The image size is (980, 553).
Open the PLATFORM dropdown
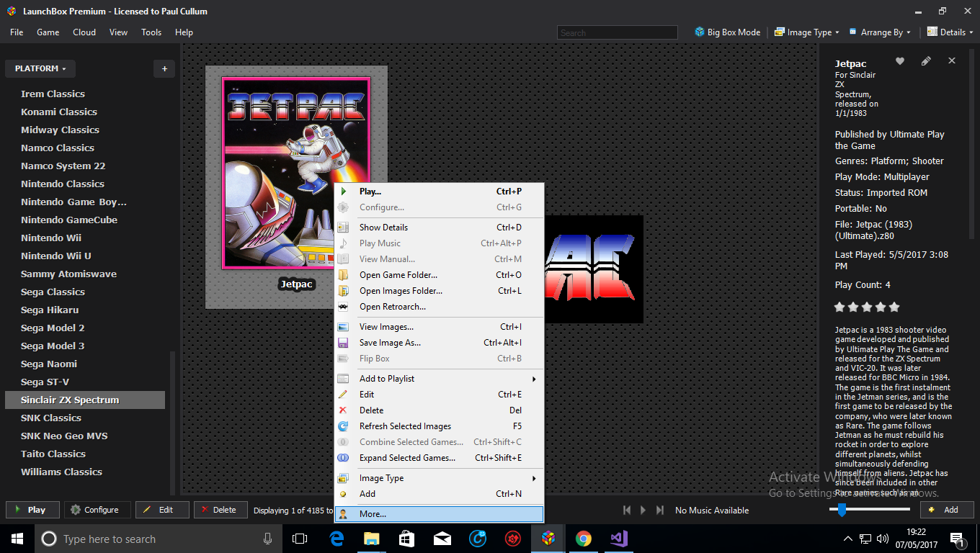tap(40, 68)
